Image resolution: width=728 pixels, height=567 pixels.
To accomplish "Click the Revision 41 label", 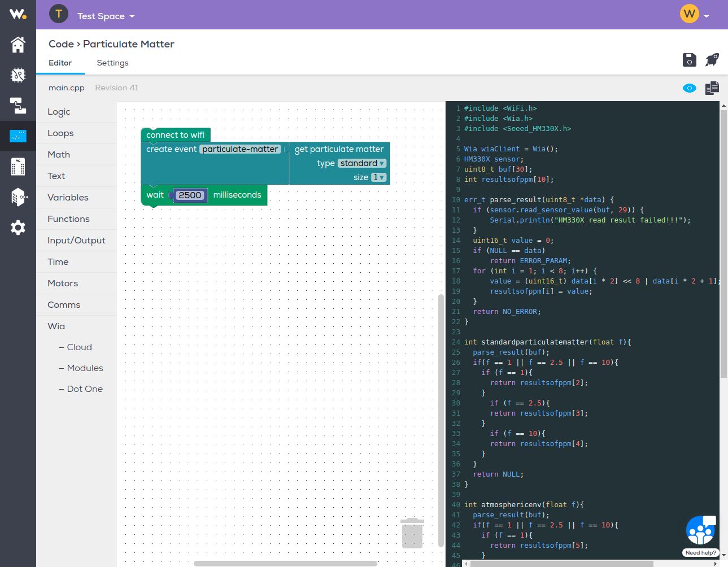I will coord(116,88).
